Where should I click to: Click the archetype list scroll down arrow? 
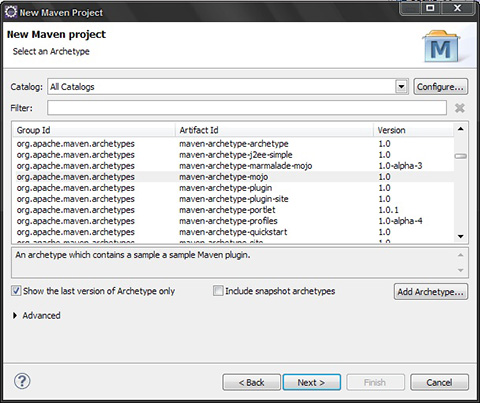461,236
